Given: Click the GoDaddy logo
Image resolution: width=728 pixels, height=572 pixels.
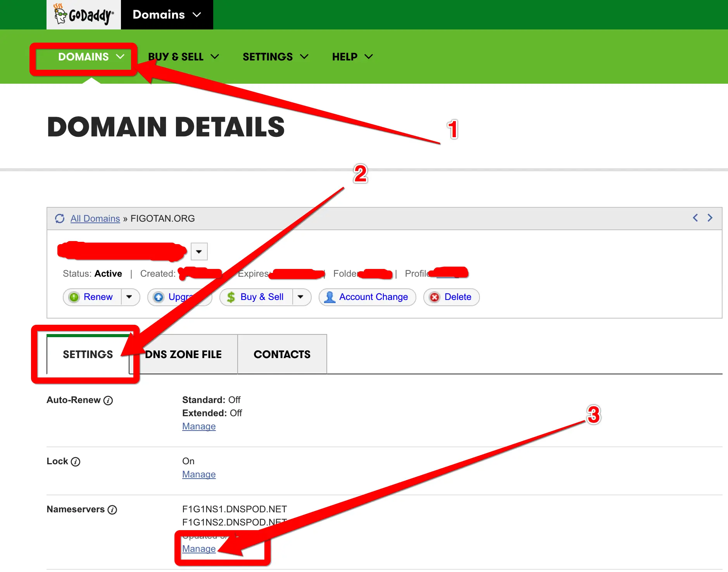Looking at the screenshot, I should tap(84, 15).
